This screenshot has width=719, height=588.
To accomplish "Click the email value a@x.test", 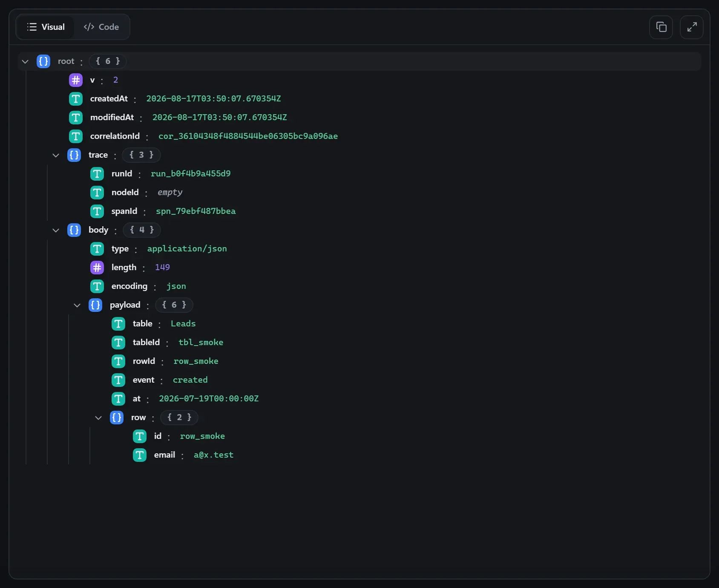I will tap(213, 455).
